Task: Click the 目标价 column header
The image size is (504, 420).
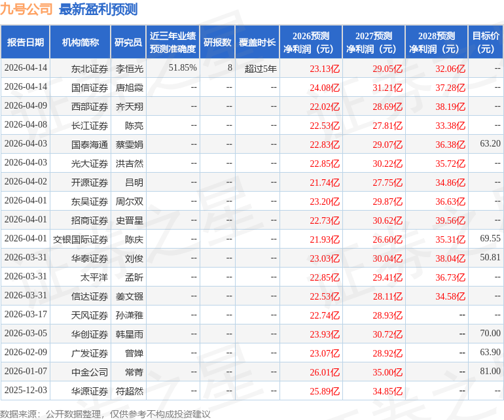Action: 486,43
